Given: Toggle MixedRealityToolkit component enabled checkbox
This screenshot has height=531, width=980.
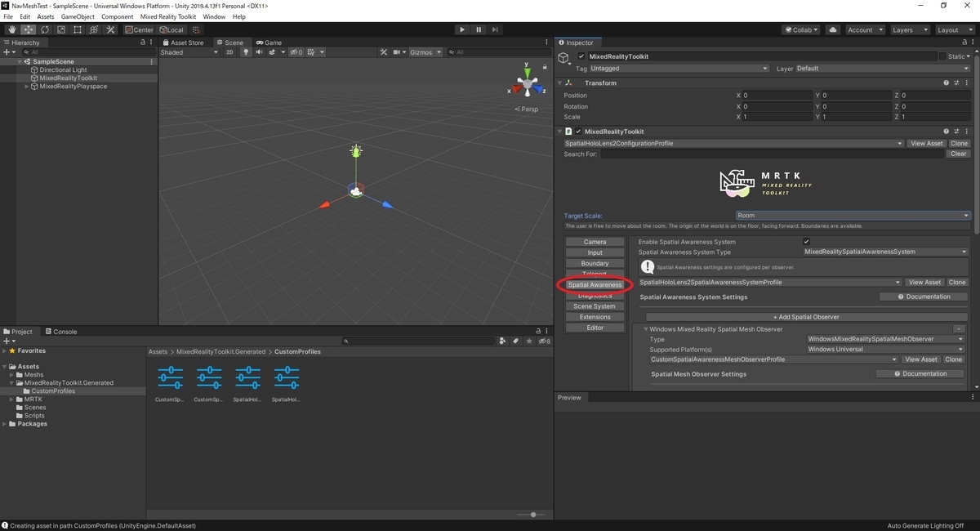Looking at the screenshot, I should click(578, 132).
